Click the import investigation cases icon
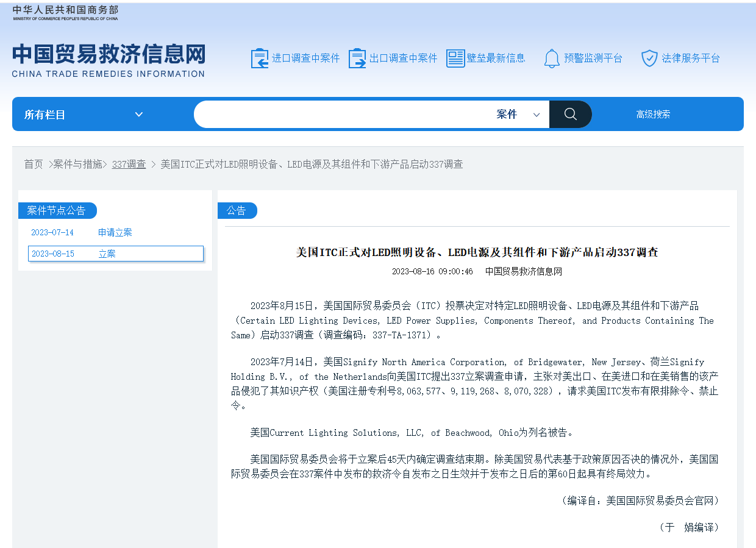 pos(260,59)
